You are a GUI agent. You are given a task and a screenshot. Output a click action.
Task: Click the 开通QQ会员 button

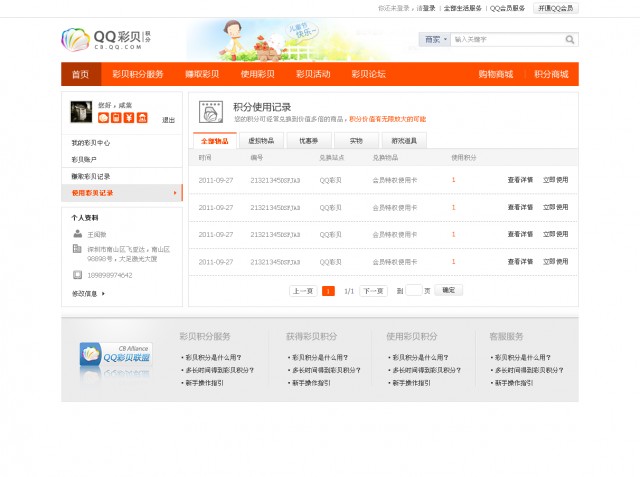click(556, 8)
